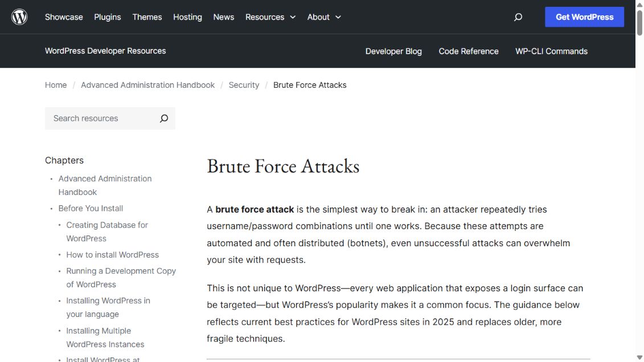This screenshot has width=644, height=362.
Task: Open How to install WordPress chapter
Action: [112, 255]
